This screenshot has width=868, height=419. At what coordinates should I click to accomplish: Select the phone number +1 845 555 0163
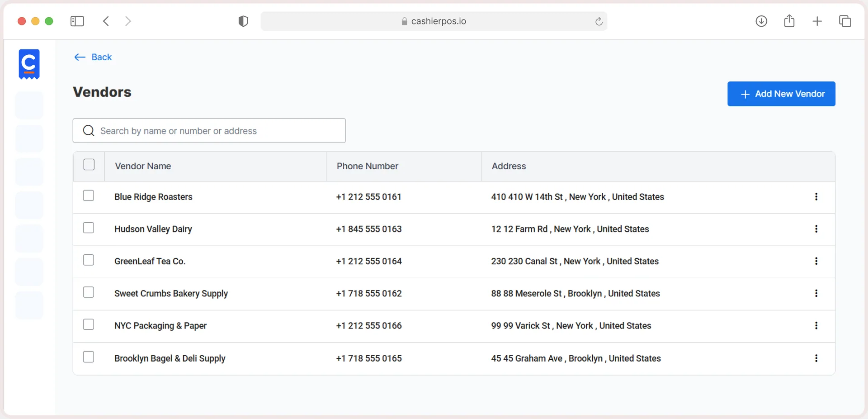pyautogui.click(x=369, y=229)
